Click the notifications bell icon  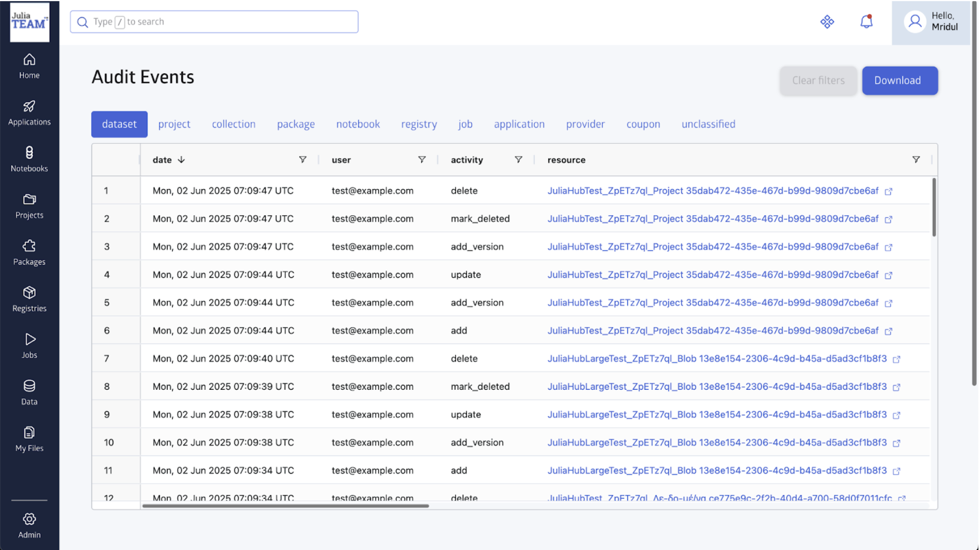pyautogui.click(x=866, y=22)
